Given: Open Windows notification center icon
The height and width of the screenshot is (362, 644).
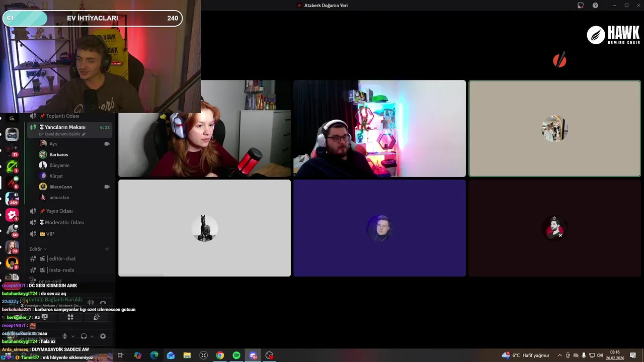Looking at the screenshot, I should pos(633,355).
